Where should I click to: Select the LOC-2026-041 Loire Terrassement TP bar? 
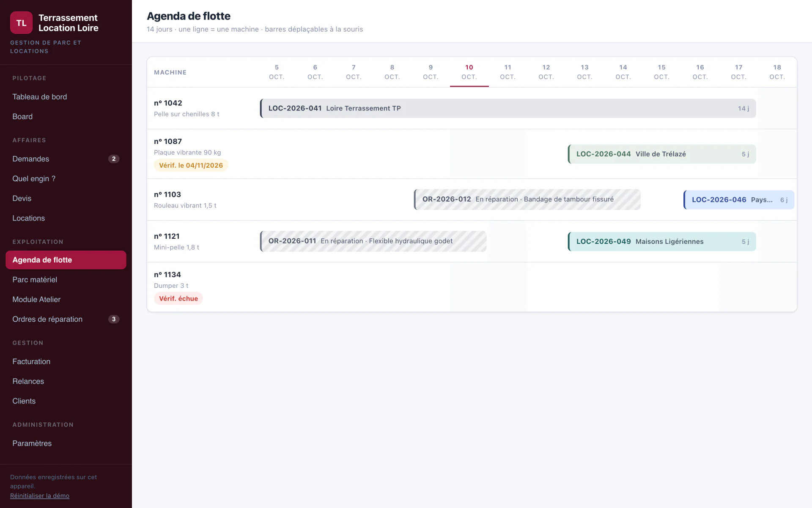(x=508, y=108)
